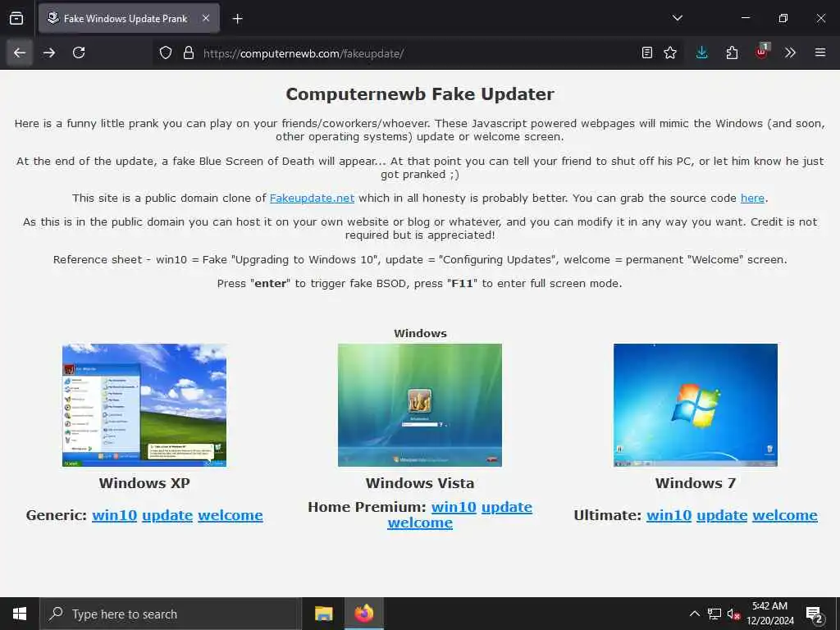Image resolution: width=840 pixels, height=630 pixels.
Task: Open the Downloads panel
Action: click(702, 52)
